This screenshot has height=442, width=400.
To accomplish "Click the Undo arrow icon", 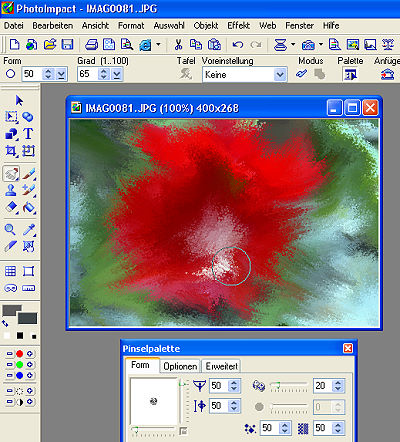I will [x=238, y=44].
